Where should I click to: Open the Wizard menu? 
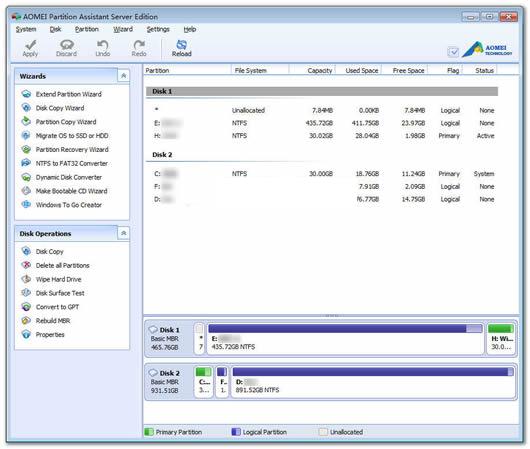click(123, 29)
